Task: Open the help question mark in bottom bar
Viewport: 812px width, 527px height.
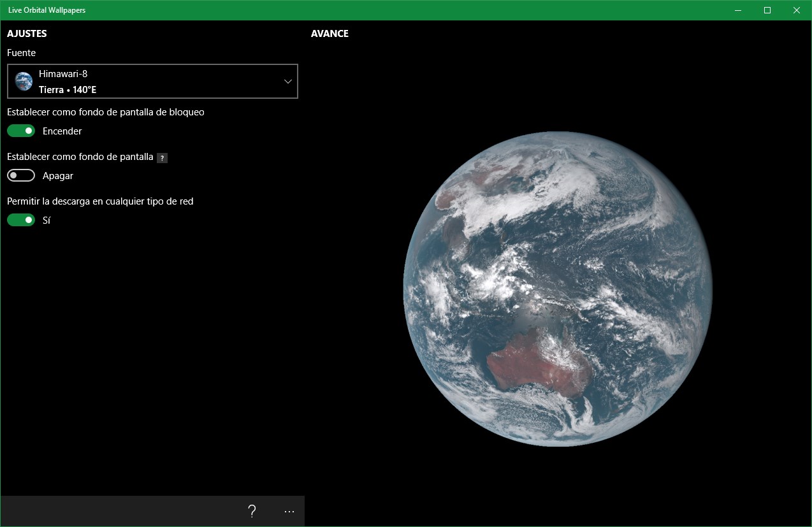Action: tap(252, 511)
